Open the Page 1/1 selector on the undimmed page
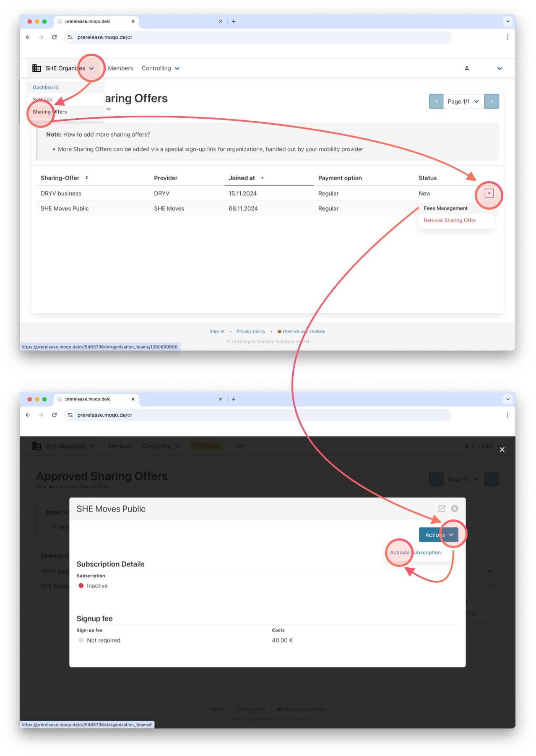Screen dimensions: 536x756 point(463,101)
